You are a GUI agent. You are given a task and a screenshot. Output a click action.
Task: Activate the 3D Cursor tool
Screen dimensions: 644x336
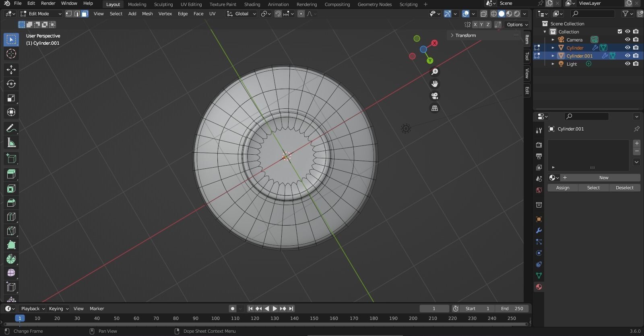point(11,54)
